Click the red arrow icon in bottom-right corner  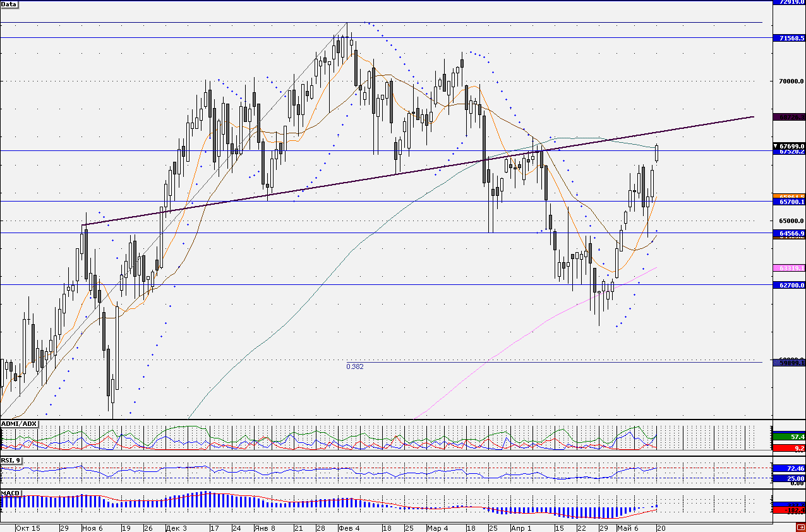[800, 527]
